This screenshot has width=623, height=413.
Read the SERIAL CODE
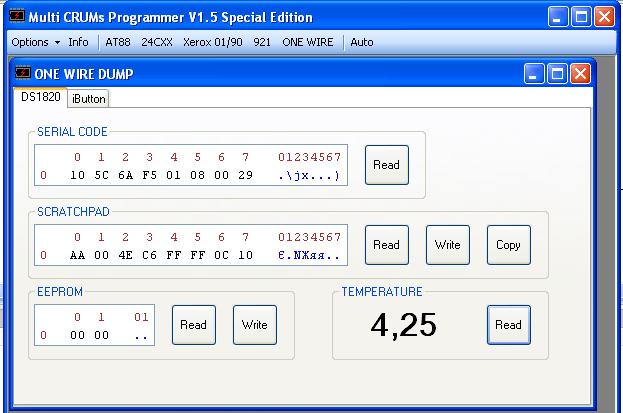pyautogui.click(x=386, y=165)
